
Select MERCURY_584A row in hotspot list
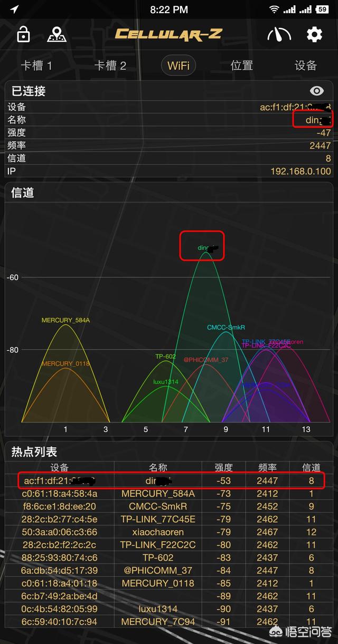click(x=169, y=494)
